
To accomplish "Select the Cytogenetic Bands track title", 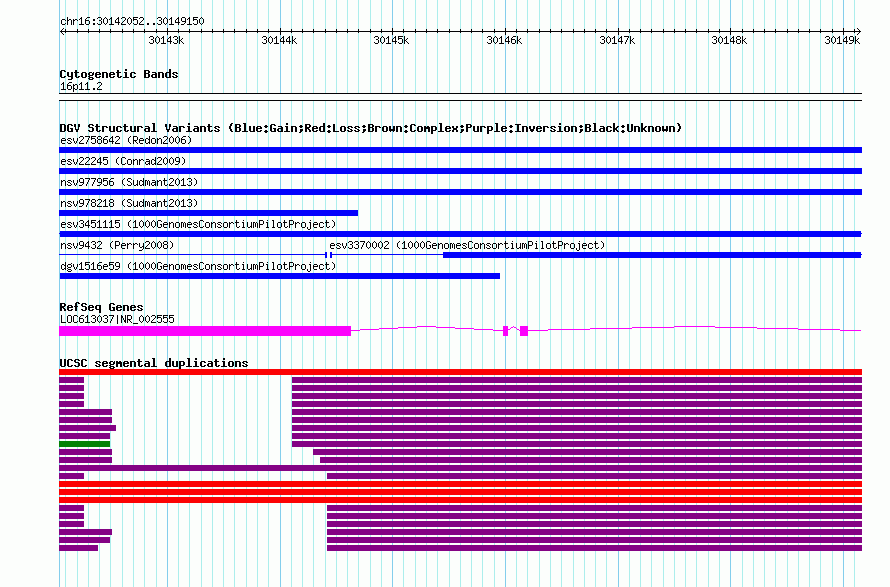I will click(119, 74).
